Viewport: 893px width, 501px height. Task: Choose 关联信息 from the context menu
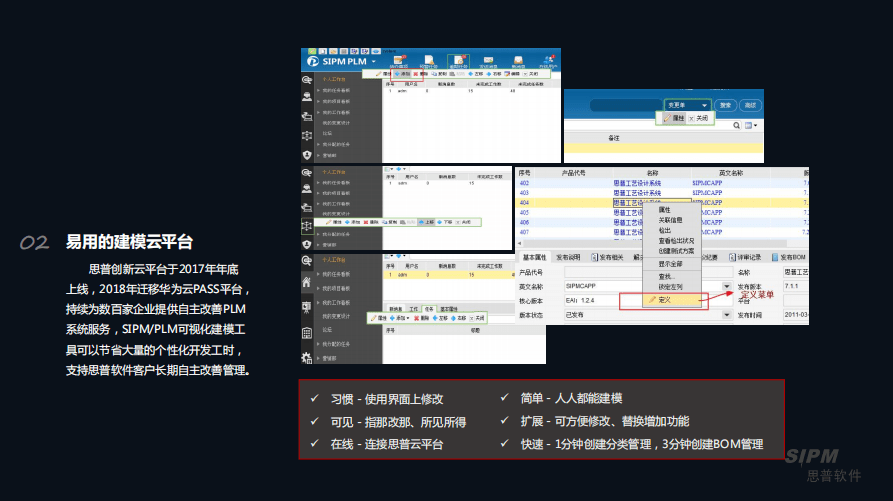[670, 220]
